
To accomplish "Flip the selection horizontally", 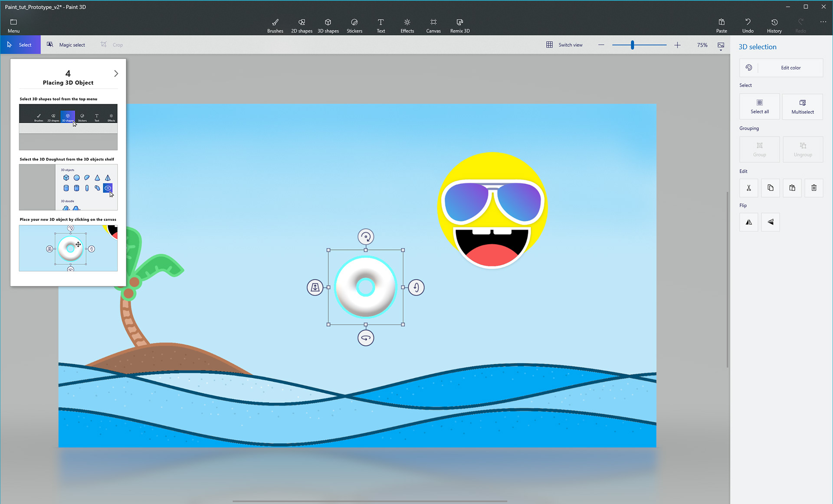I will tap(748, 222).
